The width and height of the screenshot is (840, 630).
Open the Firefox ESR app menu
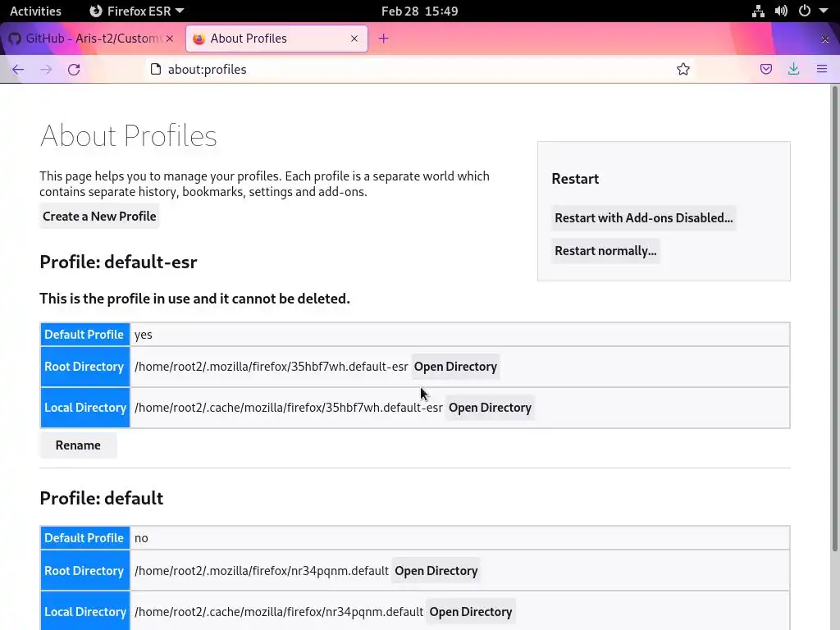137,11
